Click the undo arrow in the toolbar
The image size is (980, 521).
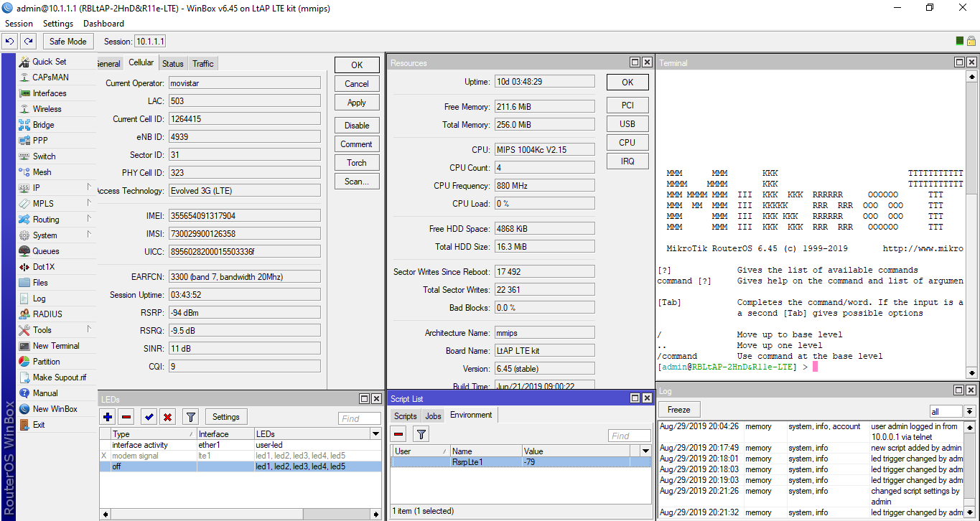(x=9, y=41)
